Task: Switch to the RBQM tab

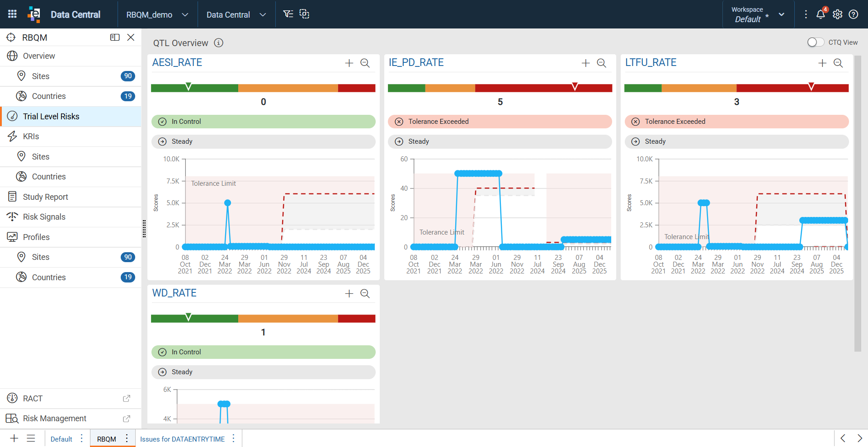Action: (x=107, y=439)
